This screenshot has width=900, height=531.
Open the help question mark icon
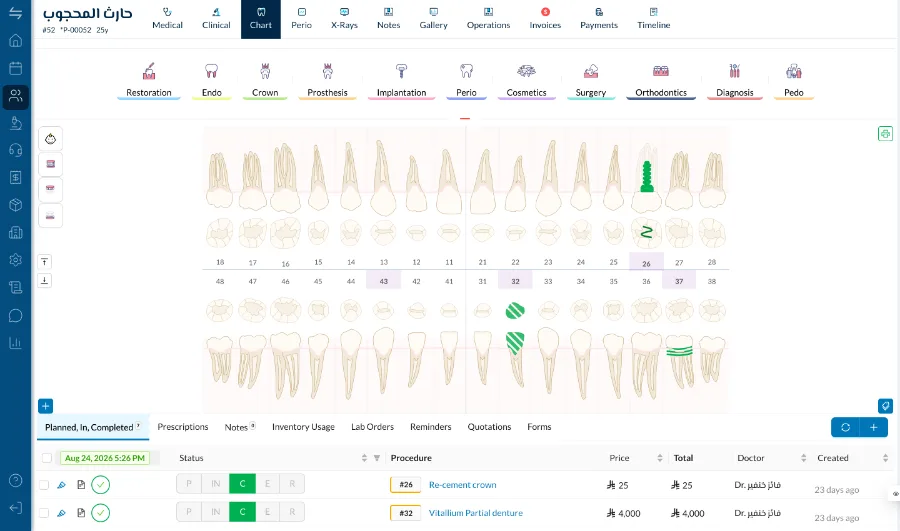pos(15,480)
